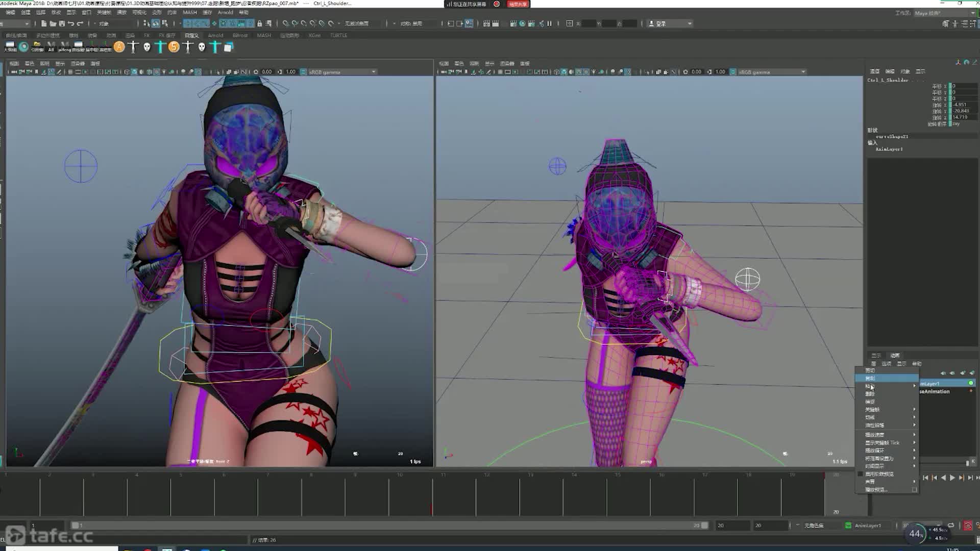
Task: Open the login account dropdown
Action: click(670, 23)
